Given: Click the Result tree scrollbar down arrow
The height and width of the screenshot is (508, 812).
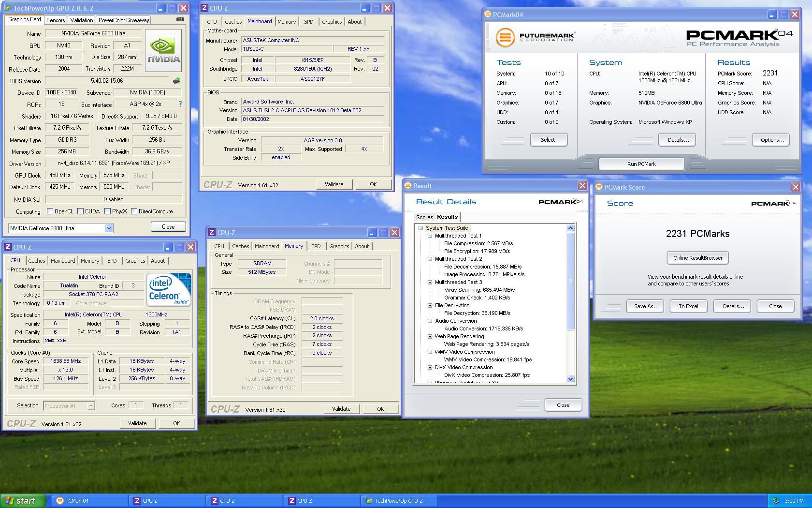Looking at the screenshot, I should [x=570, y=379].
